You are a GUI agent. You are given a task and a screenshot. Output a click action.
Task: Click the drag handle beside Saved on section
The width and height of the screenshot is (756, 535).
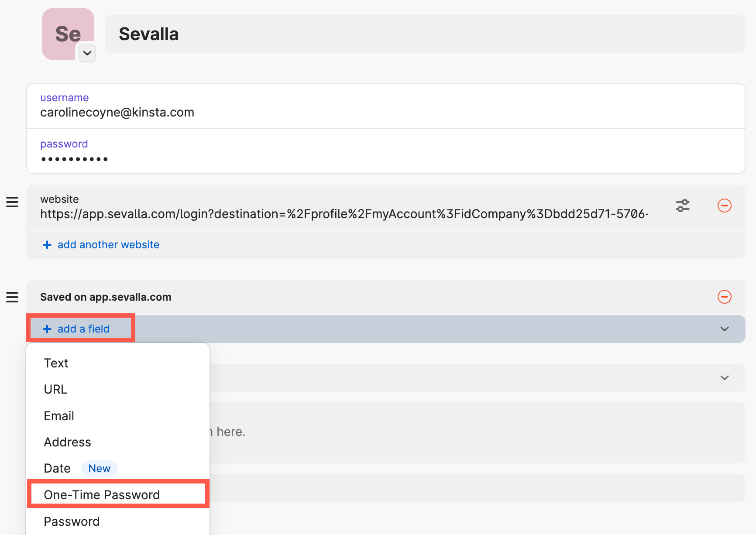(12, 297)
